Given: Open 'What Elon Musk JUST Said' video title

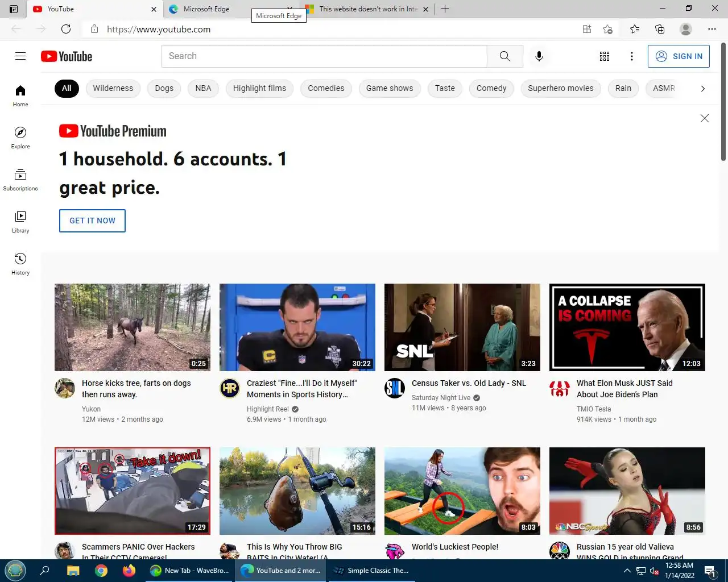Looking at the screenshot, I should point(624,389).
